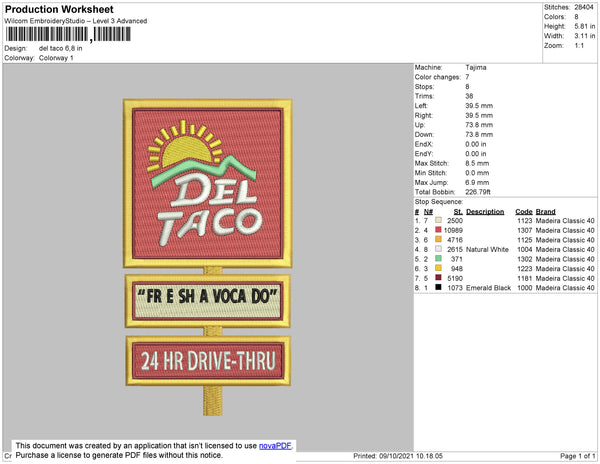Screen dimensions: 600x464
Task: Select the 'Colorway 1' value
Action: pyautogui.click(x=56, y=58)
